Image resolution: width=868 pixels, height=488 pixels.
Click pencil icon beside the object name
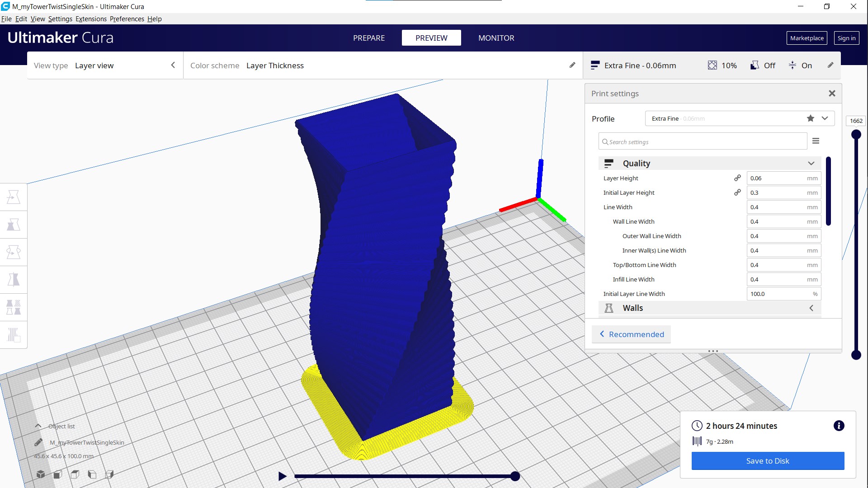coord(38,442)
